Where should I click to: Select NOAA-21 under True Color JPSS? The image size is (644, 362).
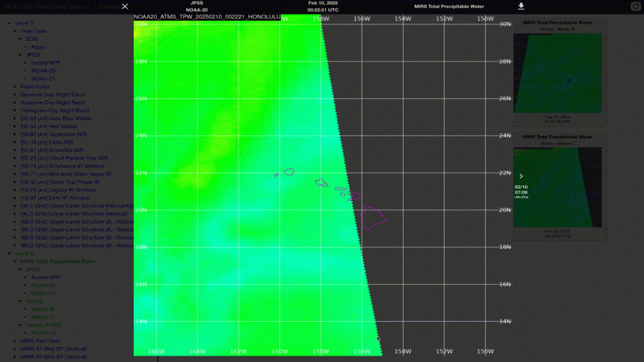click(43, 79)
